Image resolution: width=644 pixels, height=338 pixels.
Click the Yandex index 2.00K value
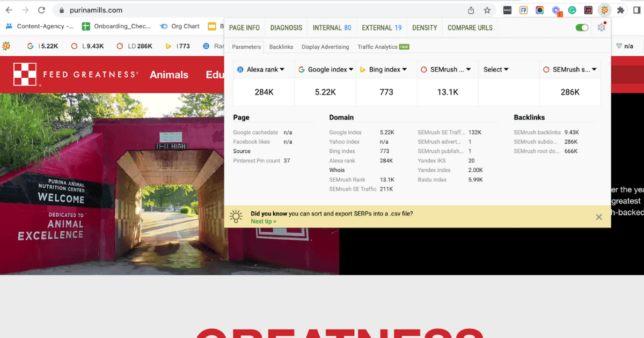point(476,170)
